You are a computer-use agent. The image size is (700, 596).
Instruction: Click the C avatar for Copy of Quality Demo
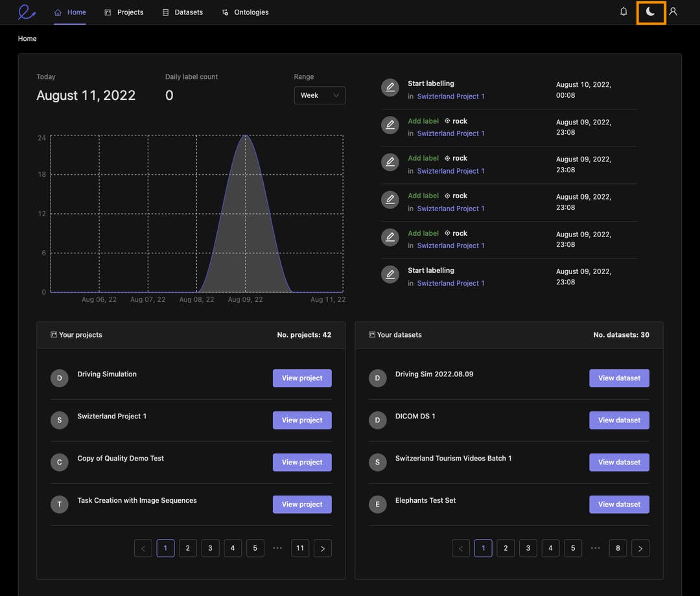tap(60, 463)
